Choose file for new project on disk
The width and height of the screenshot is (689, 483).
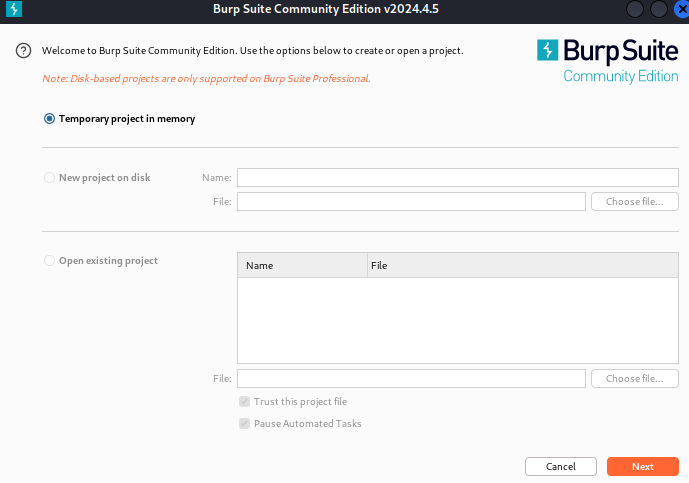(635, 201)
